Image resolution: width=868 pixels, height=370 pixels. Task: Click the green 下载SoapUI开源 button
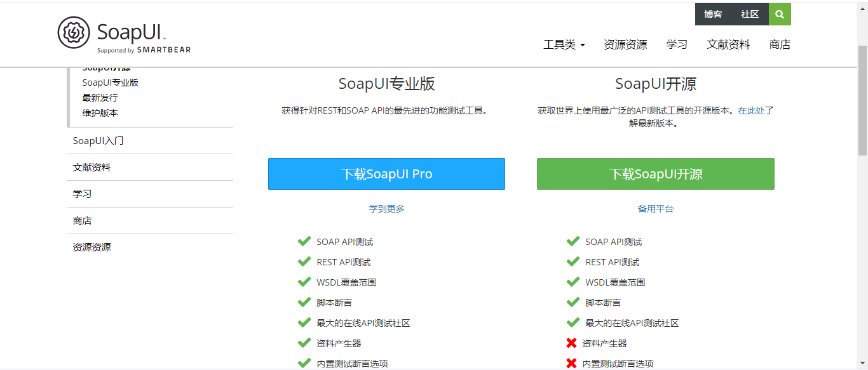pos(656,174)
